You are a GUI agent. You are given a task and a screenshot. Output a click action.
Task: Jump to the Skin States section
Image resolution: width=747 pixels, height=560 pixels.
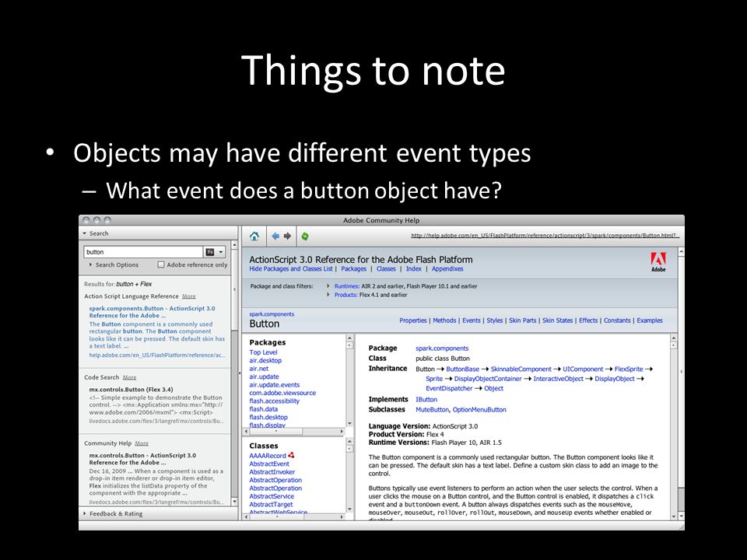tap(557, 320)
